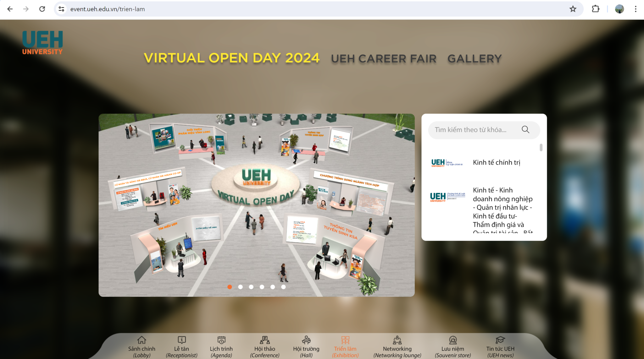Select the sixth carousel slide dot
The height and width of the screenshot is (359, 644).
283,287
